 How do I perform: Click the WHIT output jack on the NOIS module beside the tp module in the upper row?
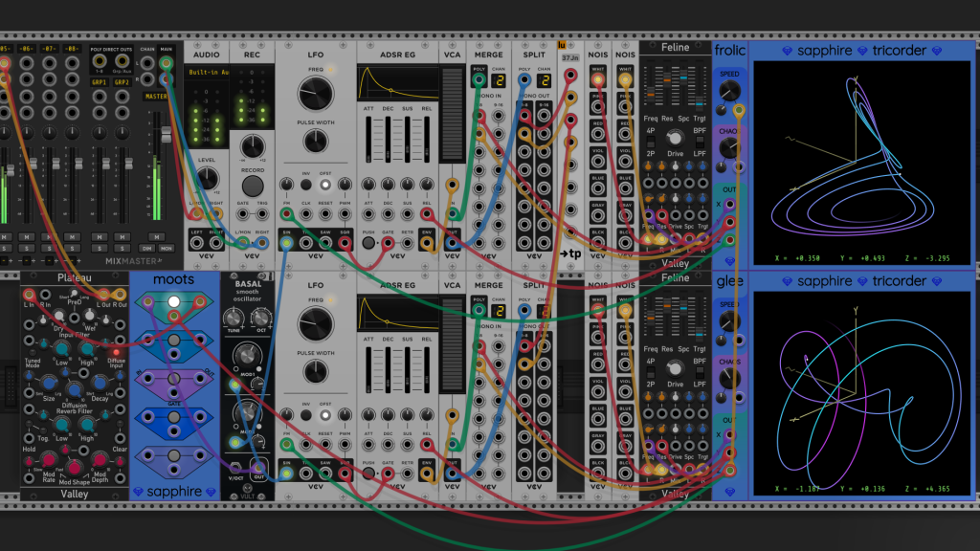(598, 80)
